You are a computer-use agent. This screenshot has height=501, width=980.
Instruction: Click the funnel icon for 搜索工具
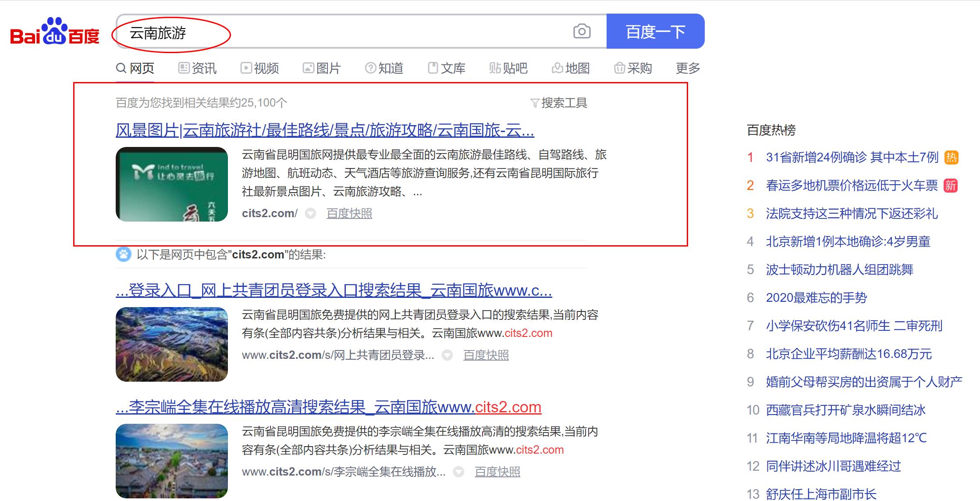[x=534, y=103]
